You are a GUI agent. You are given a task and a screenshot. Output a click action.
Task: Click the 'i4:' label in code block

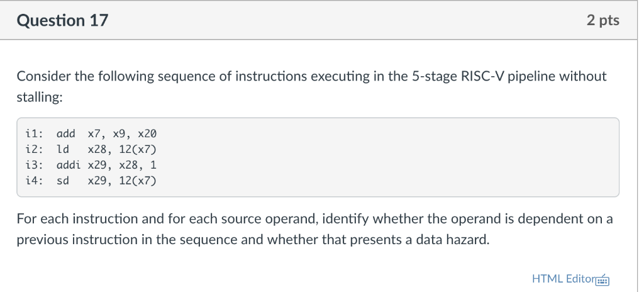(x=33, y=181)
